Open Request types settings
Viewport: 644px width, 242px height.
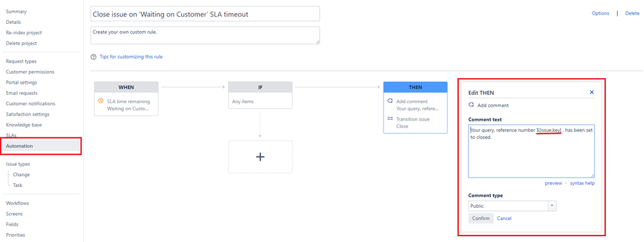click(21, 61)
